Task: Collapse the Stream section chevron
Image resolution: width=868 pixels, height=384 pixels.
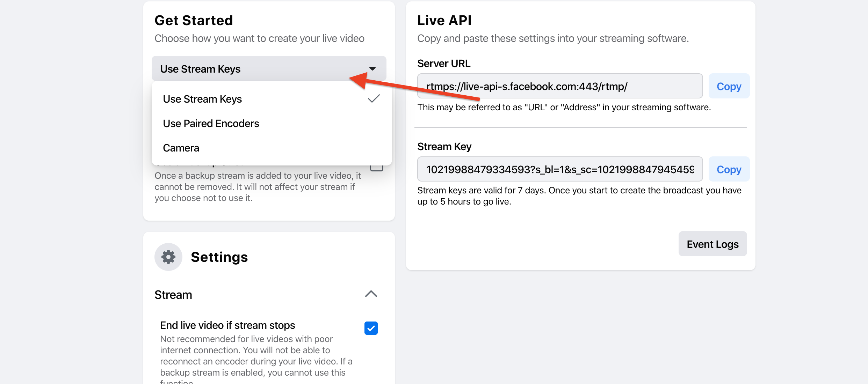Action: (371, 294)
